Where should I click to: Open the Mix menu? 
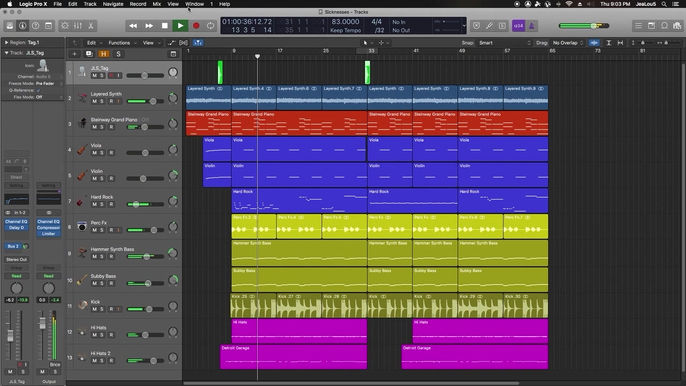157,4
